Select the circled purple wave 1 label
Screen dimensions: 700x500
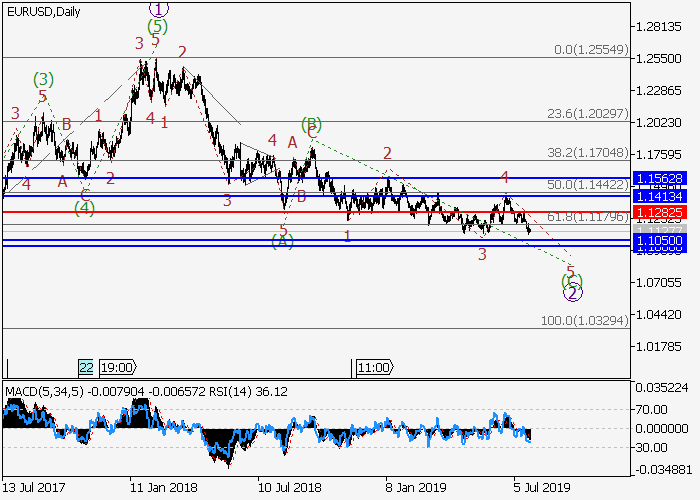point(155,8)
